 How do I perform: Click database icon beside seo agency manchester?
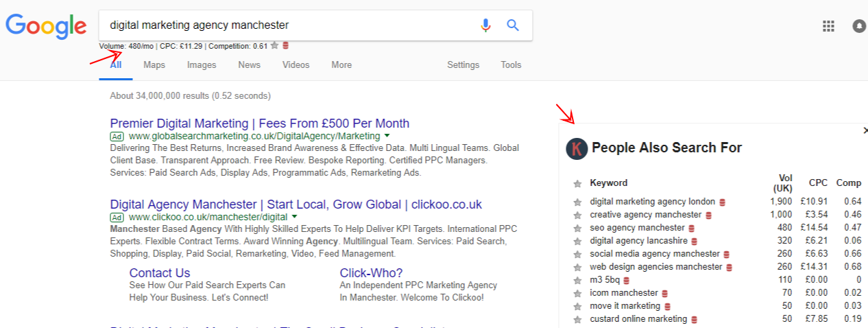[x=692, y=228]
